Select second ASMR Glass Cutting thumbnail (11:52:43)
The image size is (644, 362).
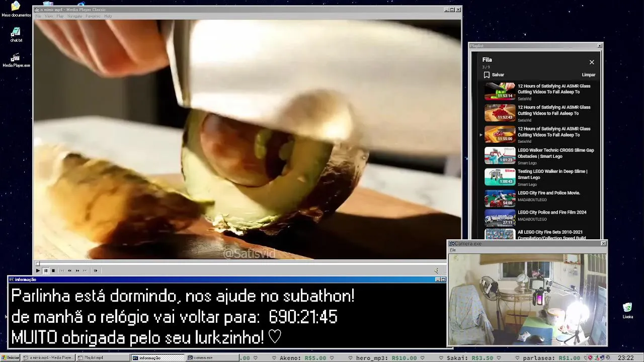point(500,113)
